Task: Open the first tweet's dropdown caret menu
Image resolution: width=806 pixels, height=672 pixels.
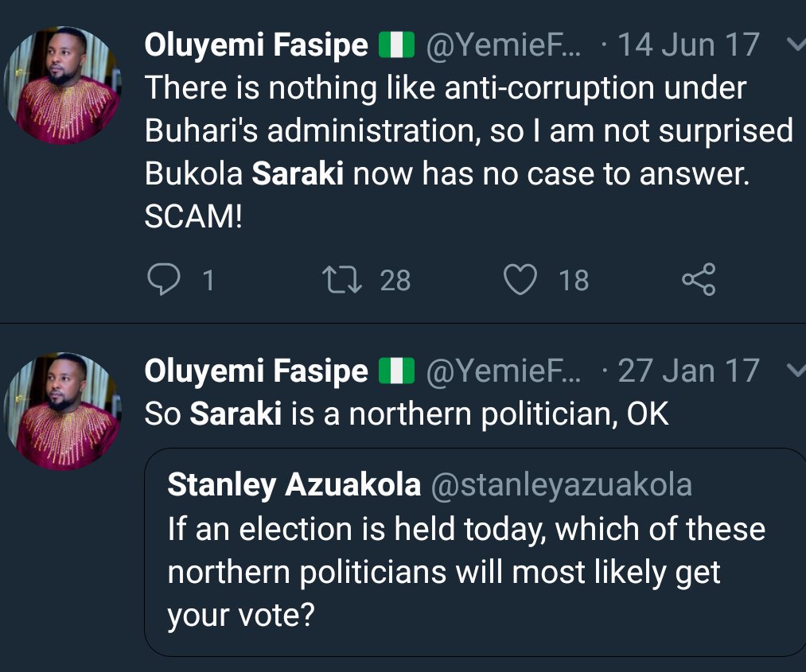Action: point(794,45)
